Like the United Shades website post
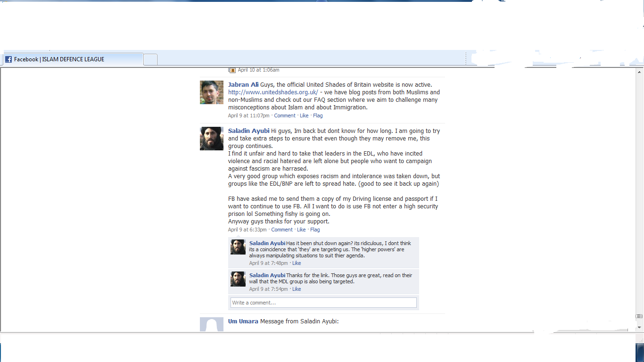This screenshot has height=362, width=644. [304, 115]
